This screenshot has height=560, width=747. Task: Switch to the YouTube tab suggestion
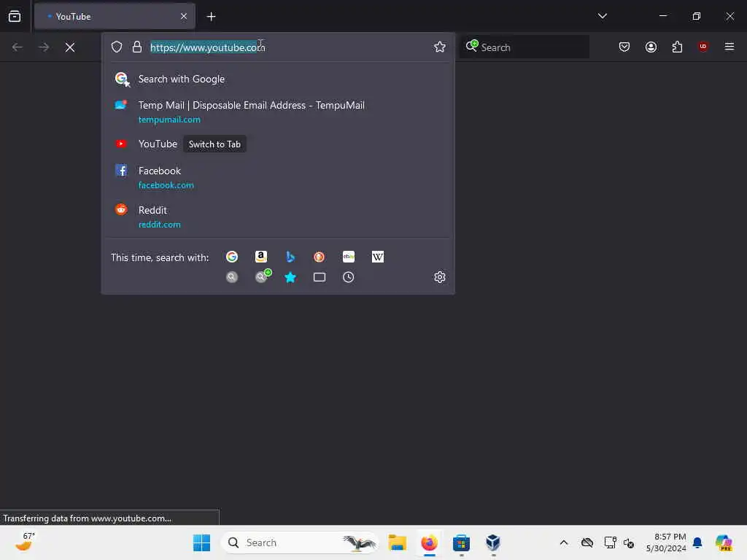coord(278,144)
